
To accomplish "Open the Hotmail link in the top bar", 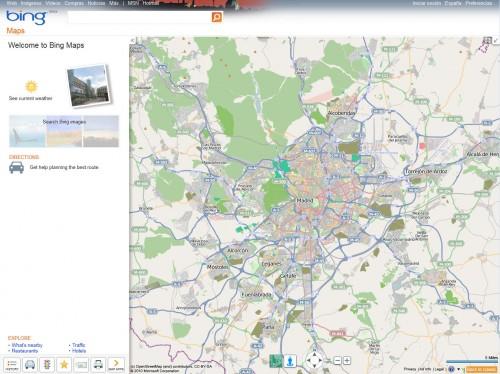I will (151, 3).
